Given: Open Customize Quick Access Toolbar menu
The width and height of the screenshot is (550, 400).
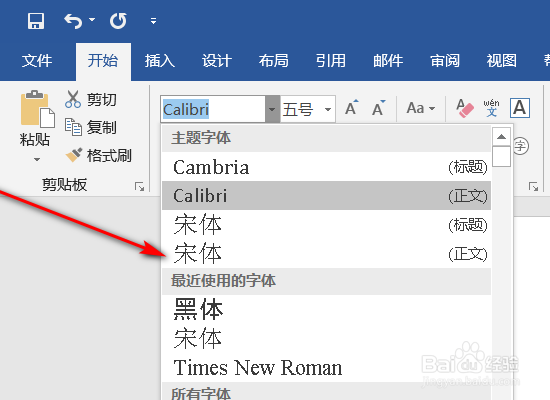Looking at the screenshot, I should [x=153, y=21].
